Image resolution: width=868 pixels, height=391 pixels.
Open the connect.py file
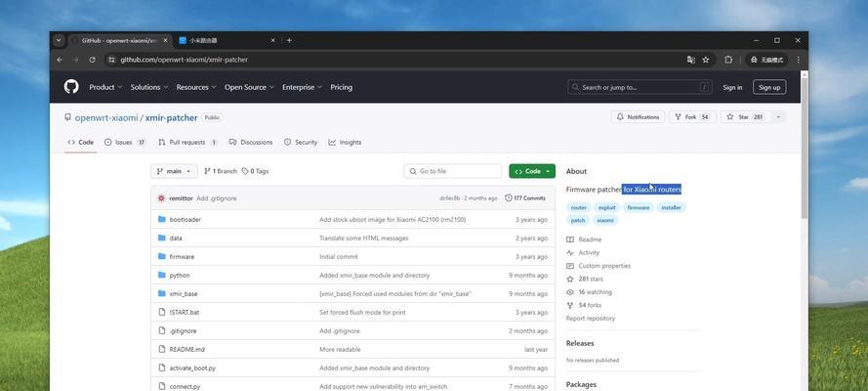185,386
